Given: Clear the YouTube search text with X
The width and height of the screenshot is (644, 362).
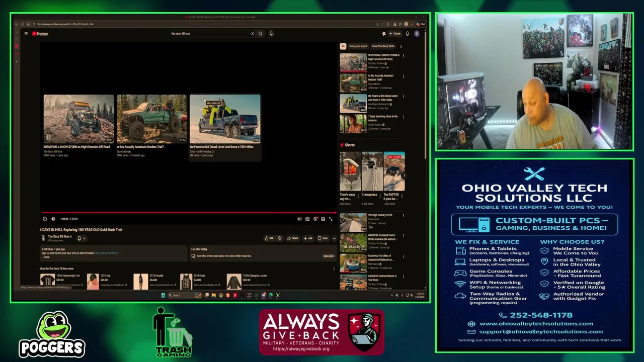Looking at the screenshot, I should [x=253, y=34].
